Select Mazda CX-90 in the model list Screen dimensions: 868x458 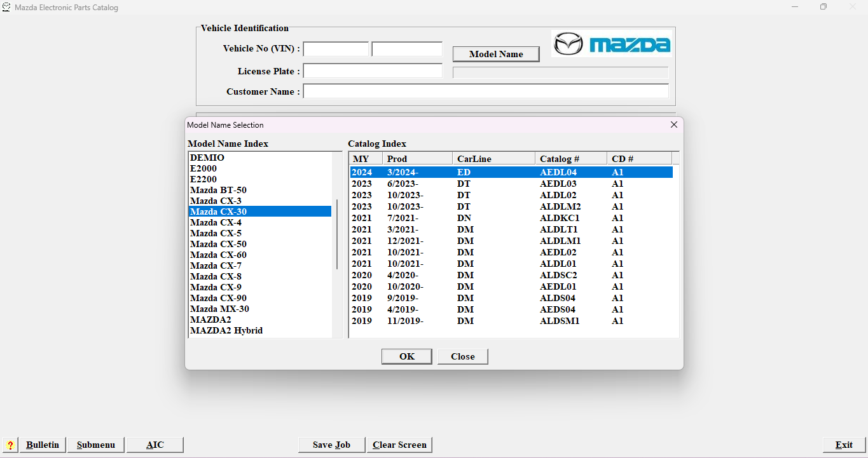pyautogui.click(x=260, y=298)
